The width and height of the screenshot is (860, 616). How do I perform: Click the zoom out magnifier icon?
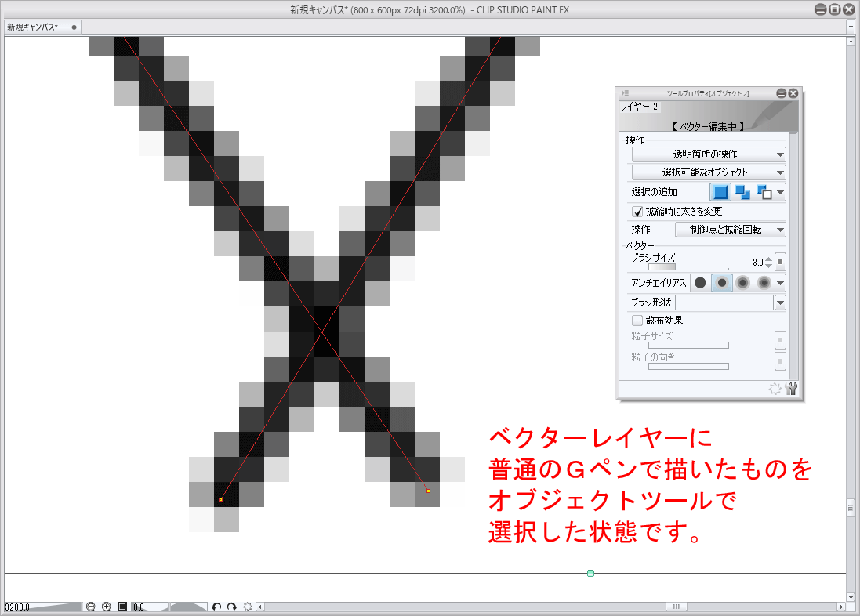(x=91, y=607)
